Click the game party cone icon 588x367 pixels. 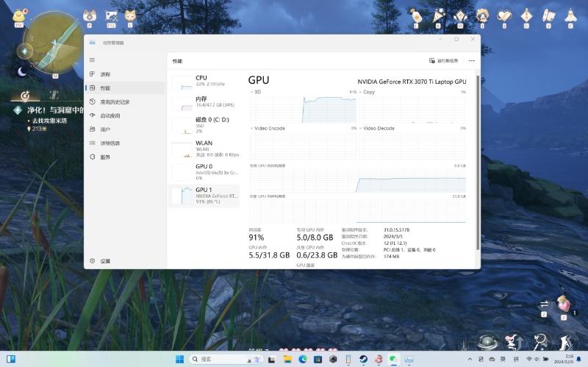click(x=438, y=15)
